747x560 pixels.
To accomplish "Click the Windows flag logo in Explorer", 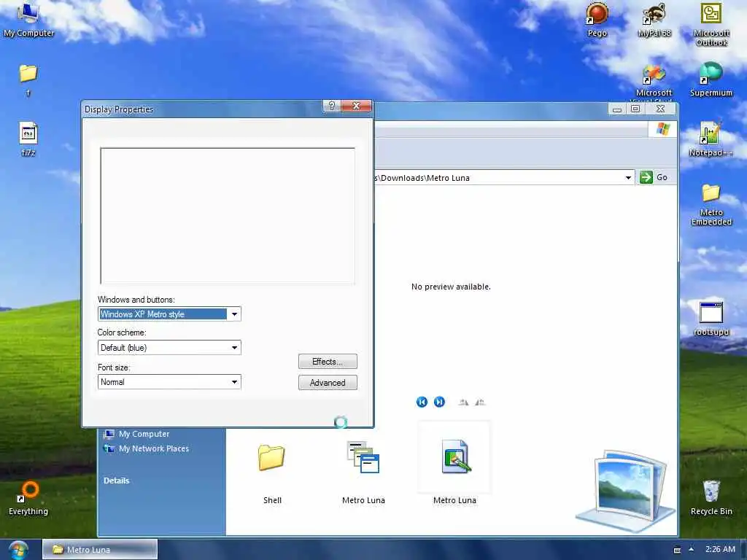I will click(662, 128).
